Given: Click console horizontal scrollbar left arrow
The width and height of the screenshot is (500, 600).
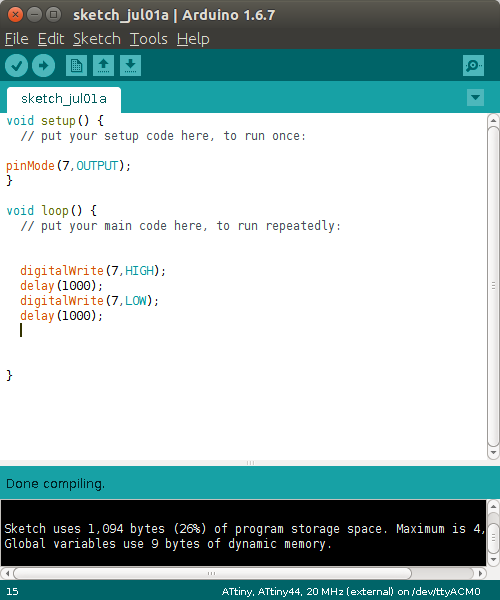Looking at the screenshot, I should [7, 573].
